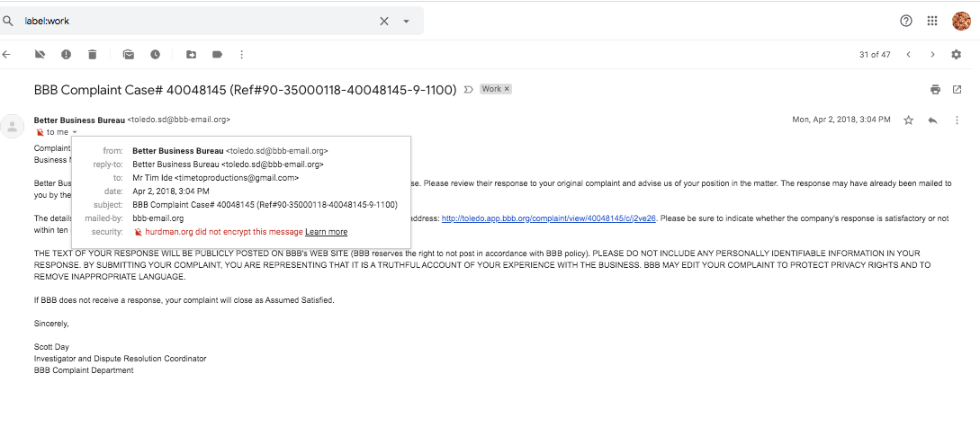Mark the message as unread

(x=129, y=55)
